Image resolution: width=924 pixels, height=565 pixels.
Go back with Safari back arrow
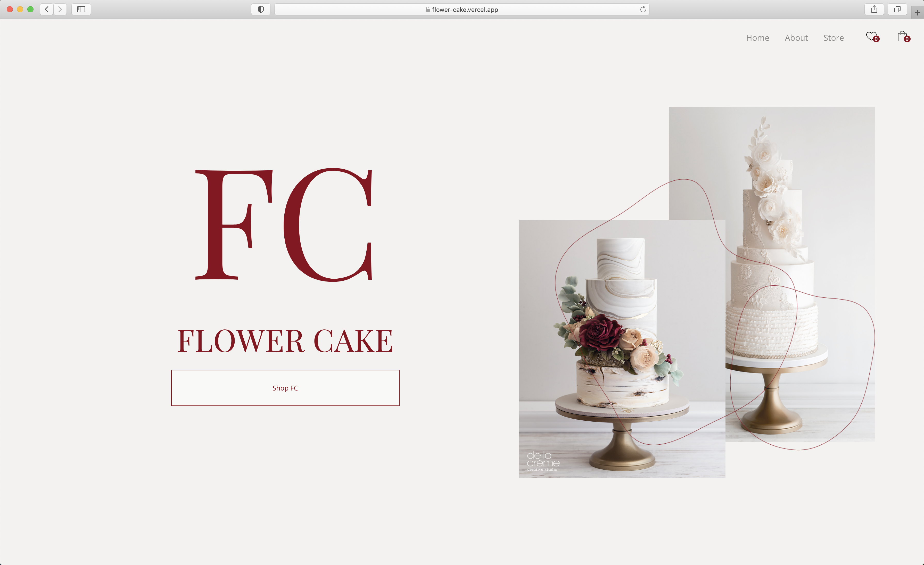coord(46,9)
